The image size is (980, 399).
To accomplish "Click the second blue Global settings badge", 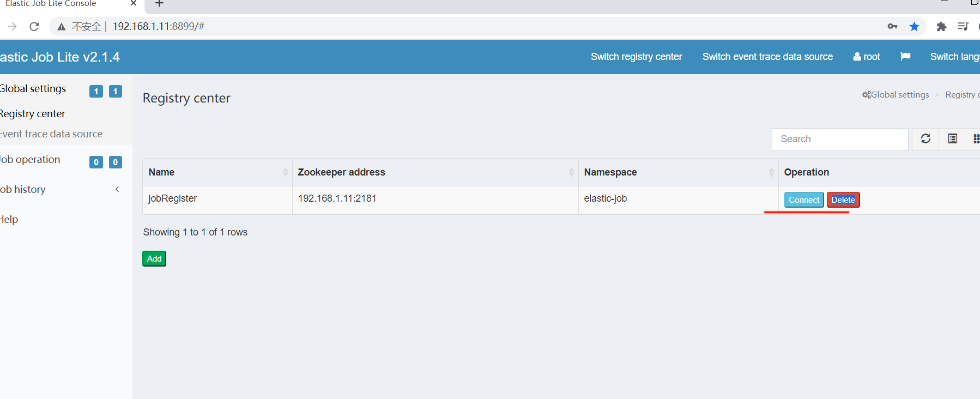I will click(x=116, y=92).
